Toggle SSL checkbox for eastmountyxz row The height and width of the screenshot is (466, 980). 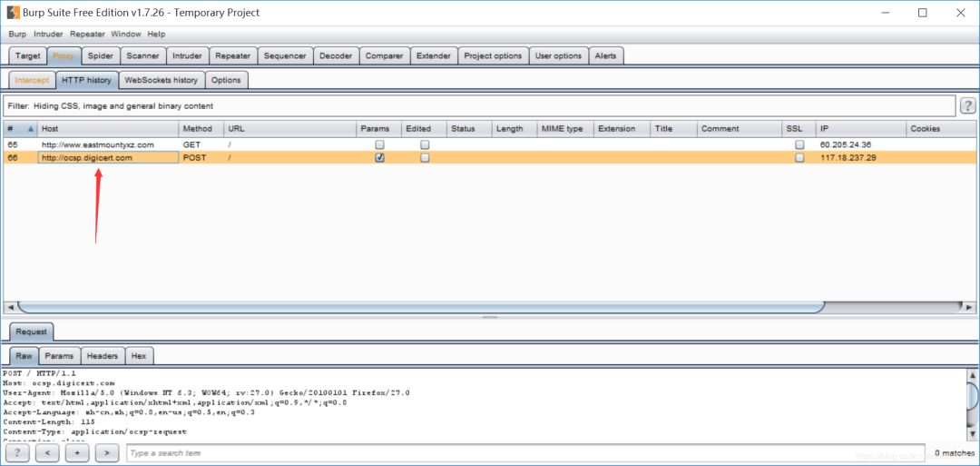coord(799,144)
